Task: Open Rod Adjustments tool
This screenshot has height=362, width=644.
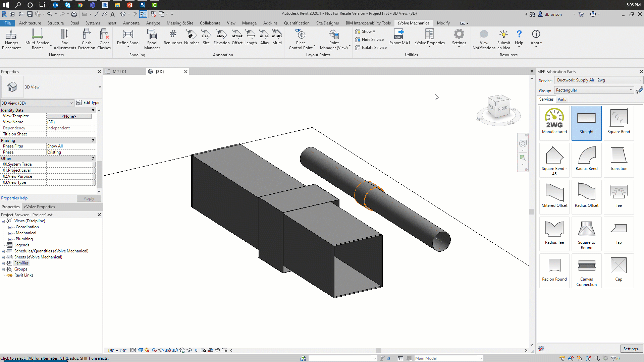Action: click(x=65, y=39)
